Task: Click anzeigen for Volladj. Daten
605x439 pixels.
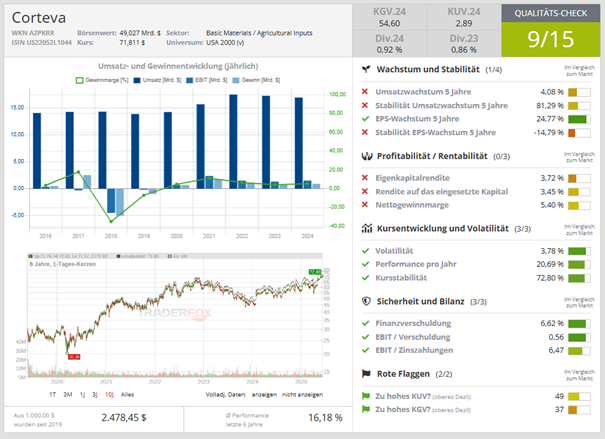Action: click(264, 395)
